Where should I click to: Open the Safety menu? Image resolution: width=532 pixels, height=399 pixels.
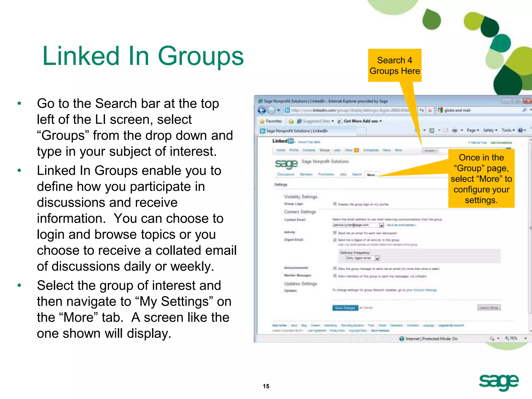click(490, 130)
